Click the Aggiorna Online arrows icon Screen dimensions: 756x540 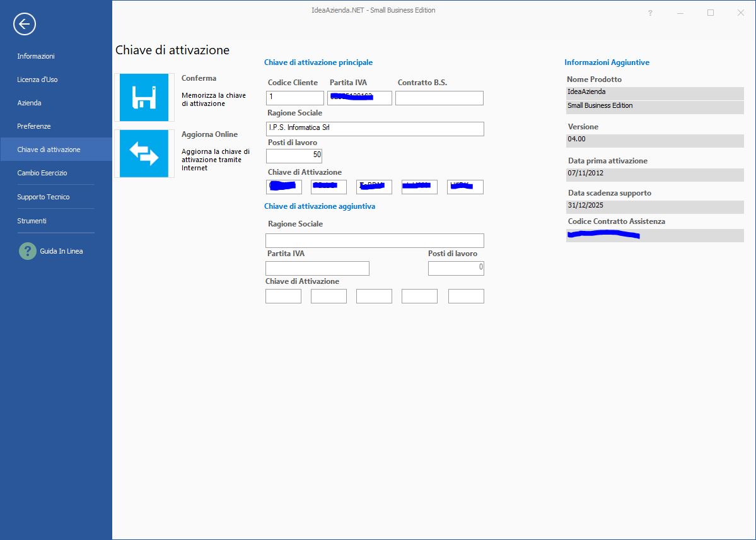click(x=144, y=153)
